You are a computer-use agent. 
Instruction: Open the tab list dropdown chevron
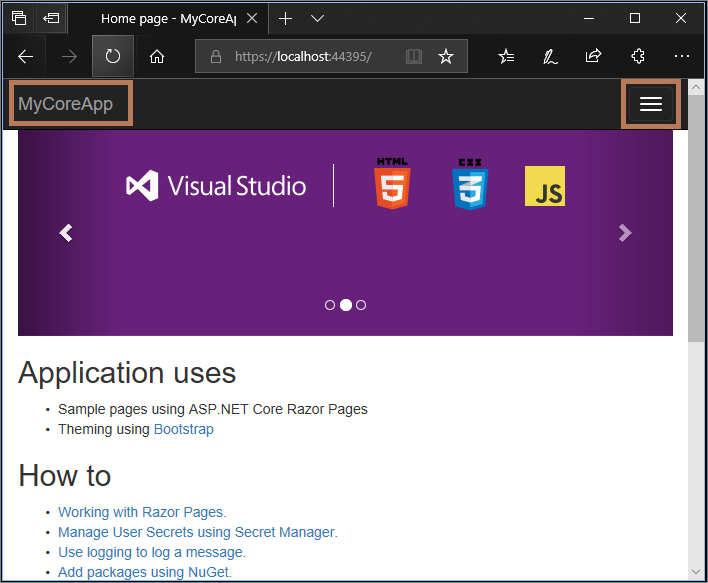317,19
